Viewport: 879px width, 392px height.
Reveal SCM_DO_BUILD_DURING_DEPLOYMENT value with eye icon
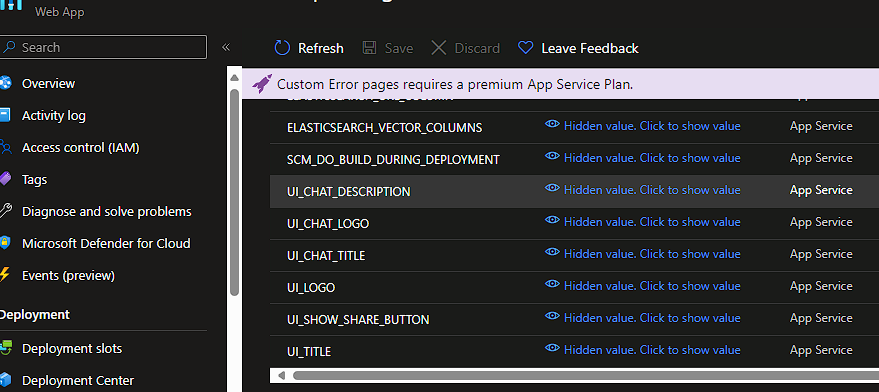point(552,157)
